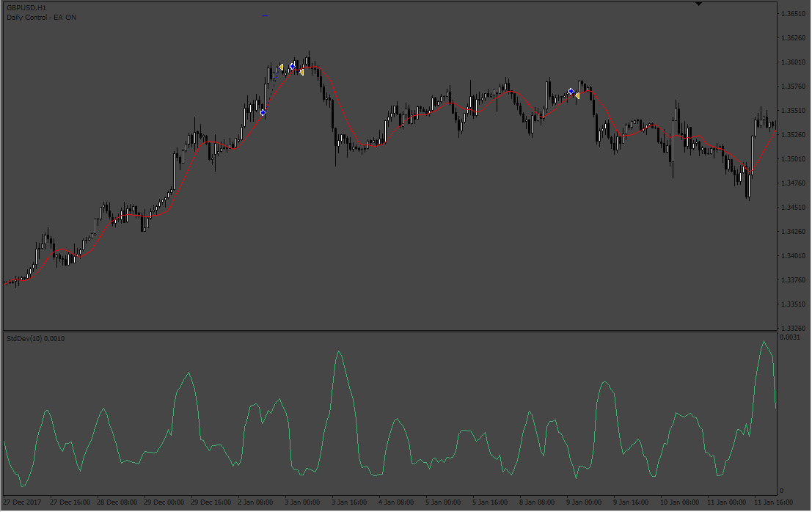Click price level 1.35760 on the axis
812x512 pixels.
point(794,87)
